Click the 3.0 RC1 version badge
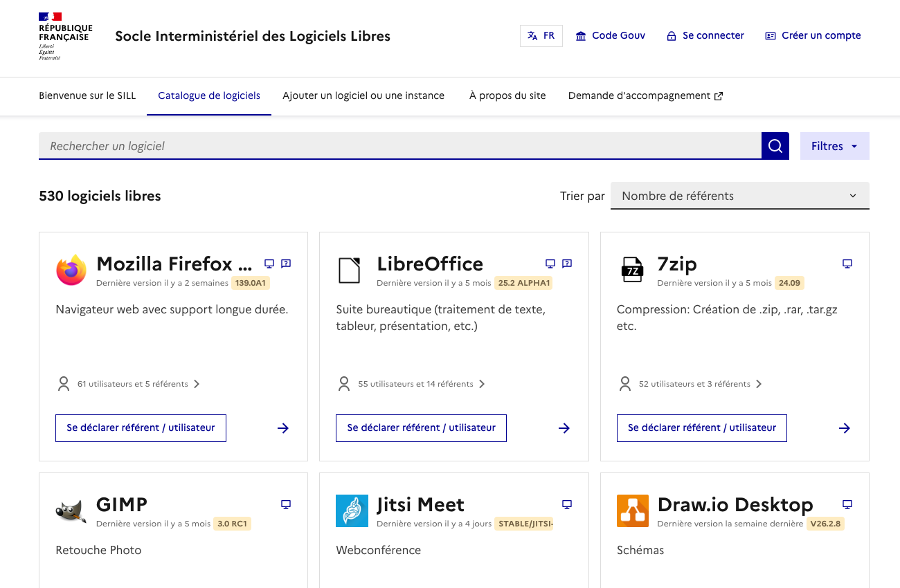This screenshot has height=588, width=900. click(x=233, y=524)
